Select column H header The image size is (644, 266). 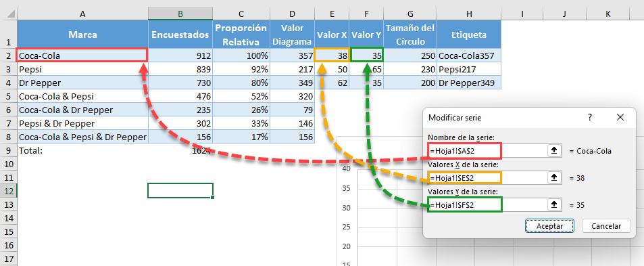[468, 14]
